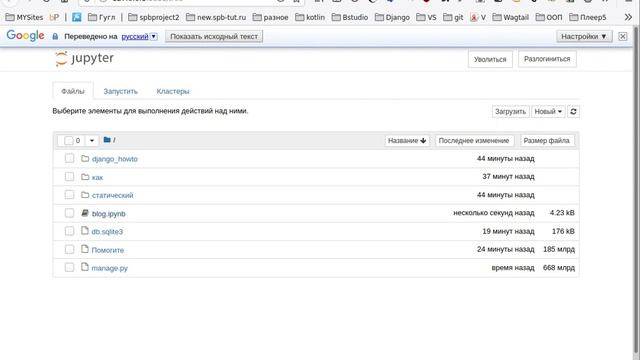Open the selection type dropdown arrow
The image size is (640, 360).
click(92, 140)
